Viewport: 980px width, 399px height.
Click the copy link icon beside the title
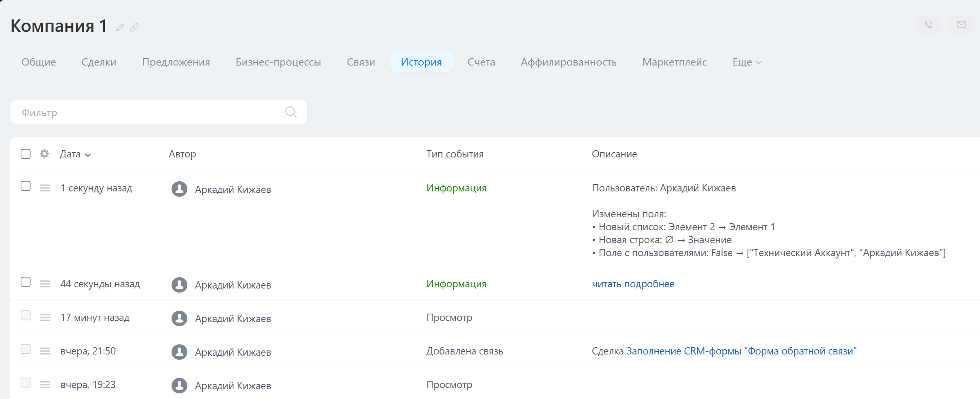(134, 28)
